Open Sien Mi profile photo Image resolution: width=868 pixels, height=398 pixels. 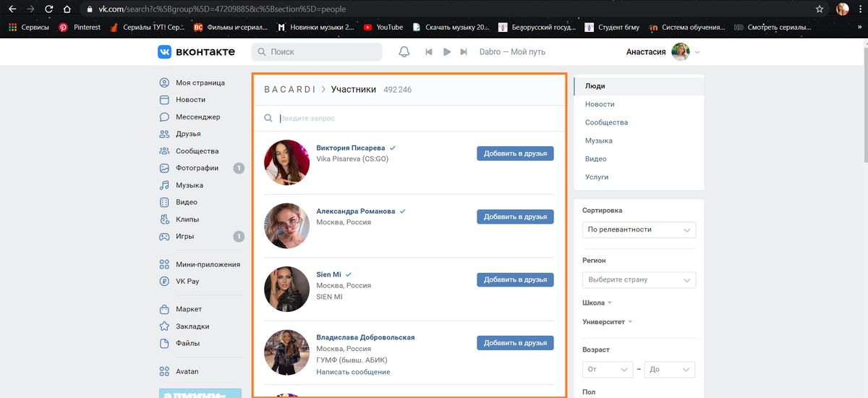pyautogui.click(x=286, y=289)
